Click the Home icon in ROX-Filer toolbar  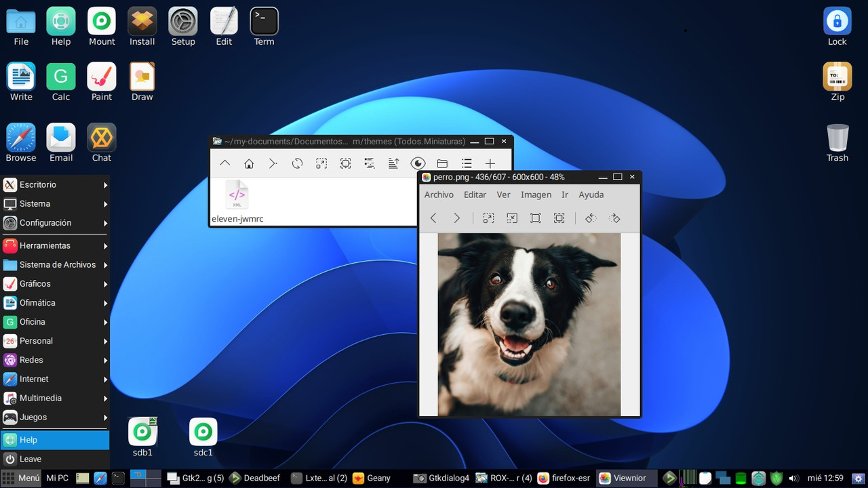(249, 163)
